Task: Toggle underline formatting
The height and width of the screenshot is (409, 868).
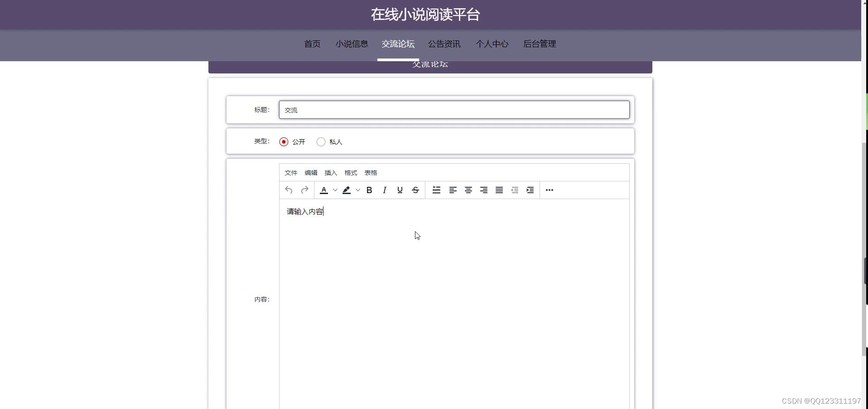Action: pos(400,190)
